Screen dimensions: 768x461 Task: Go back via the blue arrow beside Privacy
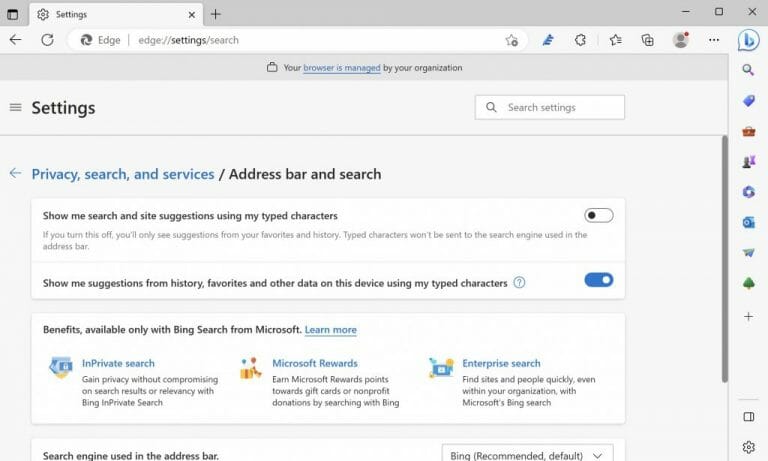tap(15, 173)
